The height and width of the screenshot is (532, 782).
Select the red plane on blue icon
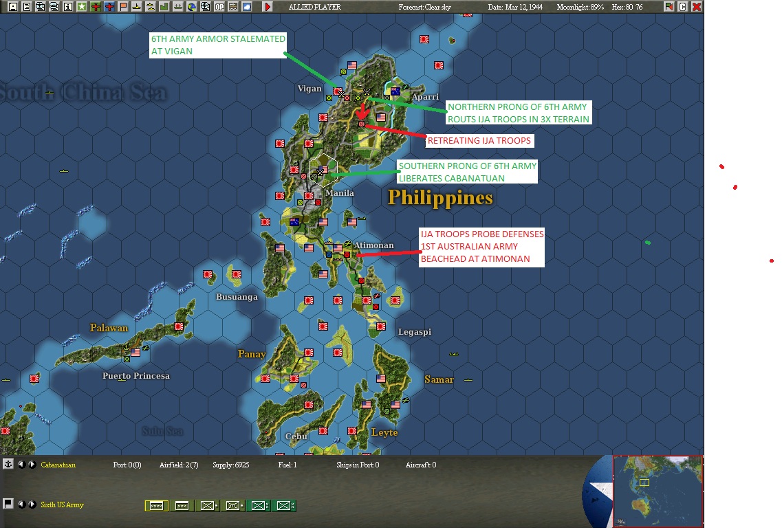(x=109, y=7)
